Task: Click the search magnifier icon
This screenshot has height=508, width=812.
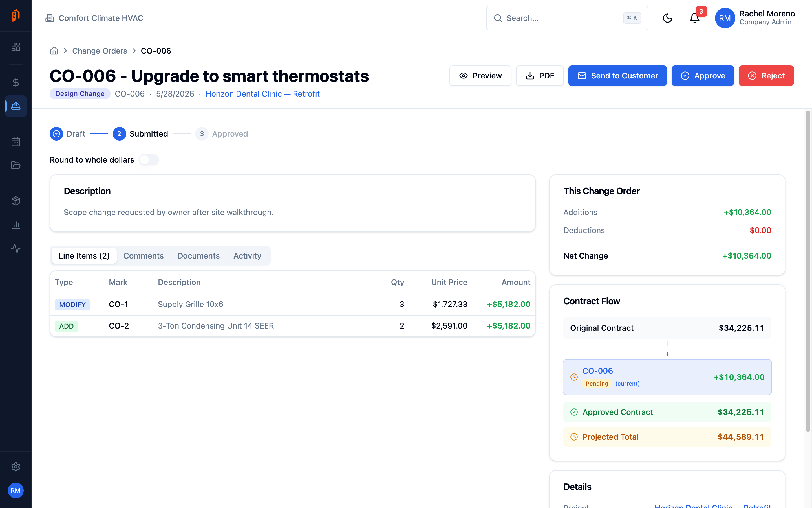Action: [x=498, y=18]
